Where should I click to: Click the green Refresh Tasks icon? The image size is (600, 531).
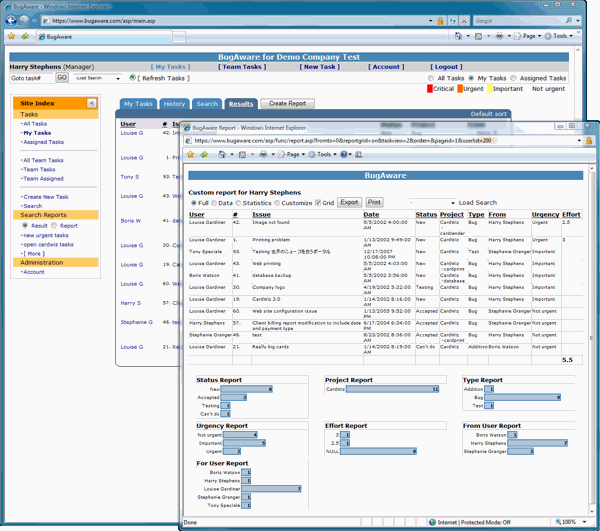[132, 78]
